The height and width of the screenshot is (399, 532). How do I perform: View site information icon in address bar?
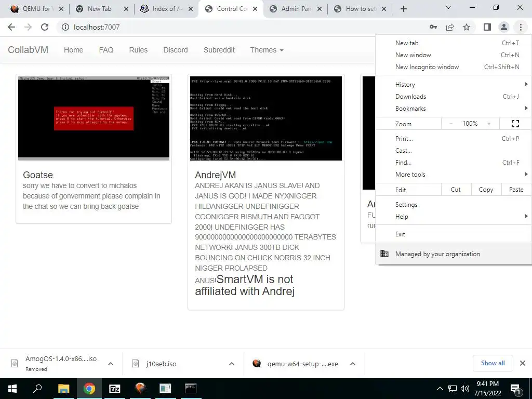(x=65, y=27)
